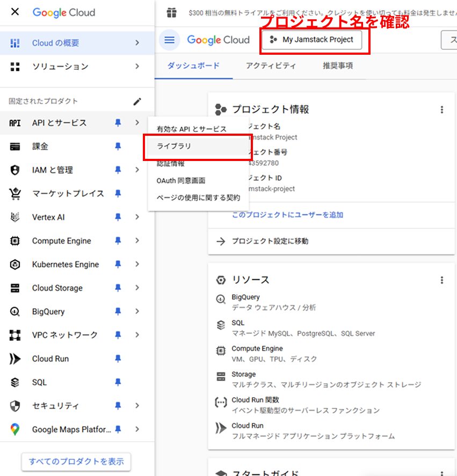This screenshot has height=476, width=457.
Task: Open リソース card three-dot menu
Action: (x=442, y=280)
